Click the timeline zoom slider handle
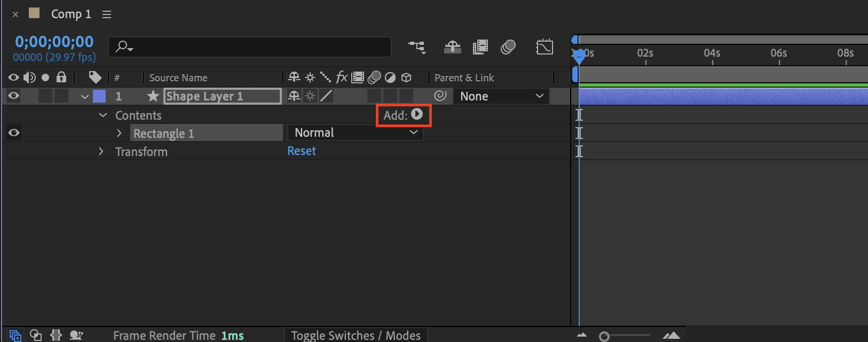Screen dimensions: 868x342 click(x=604, y=336)
